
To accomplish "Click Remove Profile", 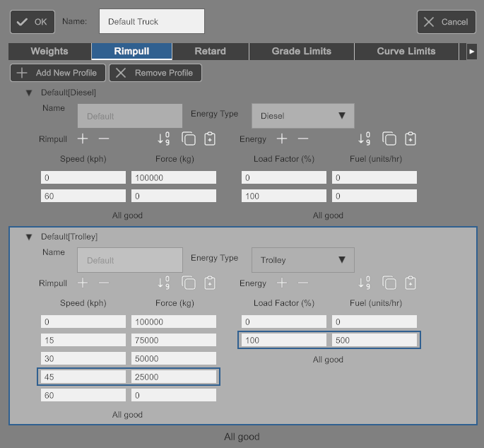I will tap(155, 73).
